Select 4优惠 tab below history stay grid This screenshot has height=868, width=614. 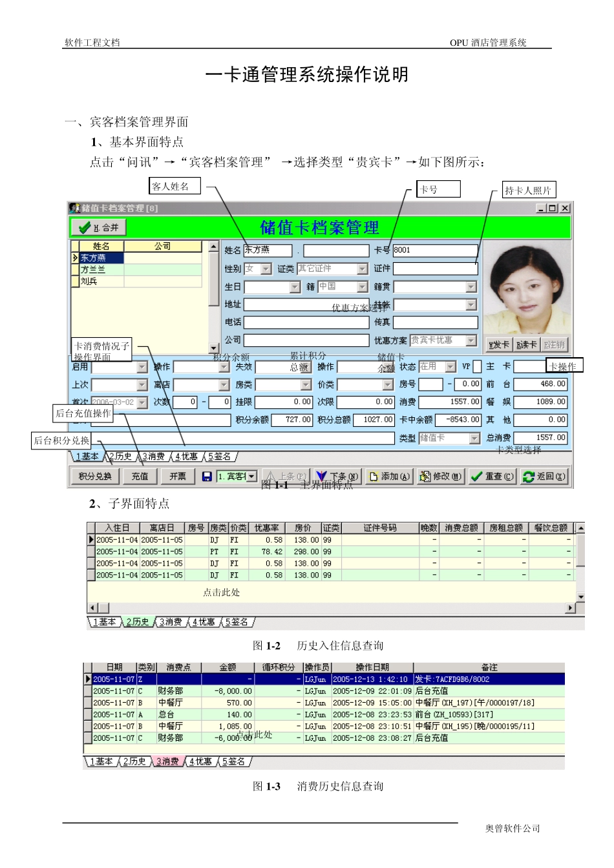coord(204,622)
